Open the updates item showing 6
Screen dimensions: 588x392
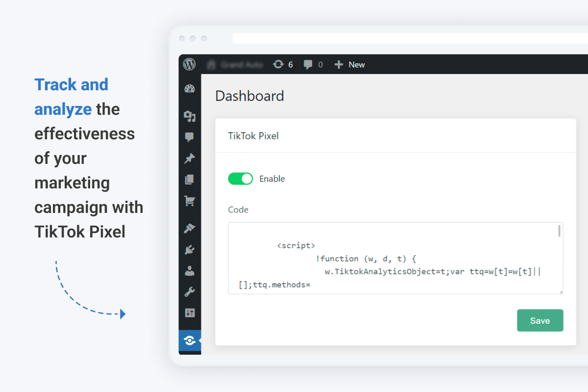tap(283, 64)
